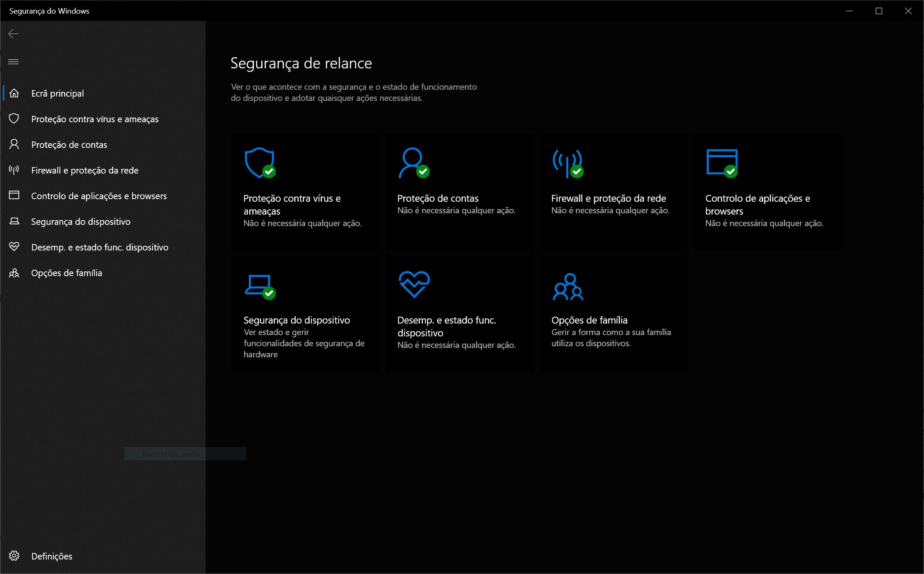Select Desemp. e estado func. dispositivo tile
Viewport: 924px width, 574px height.
459,314
